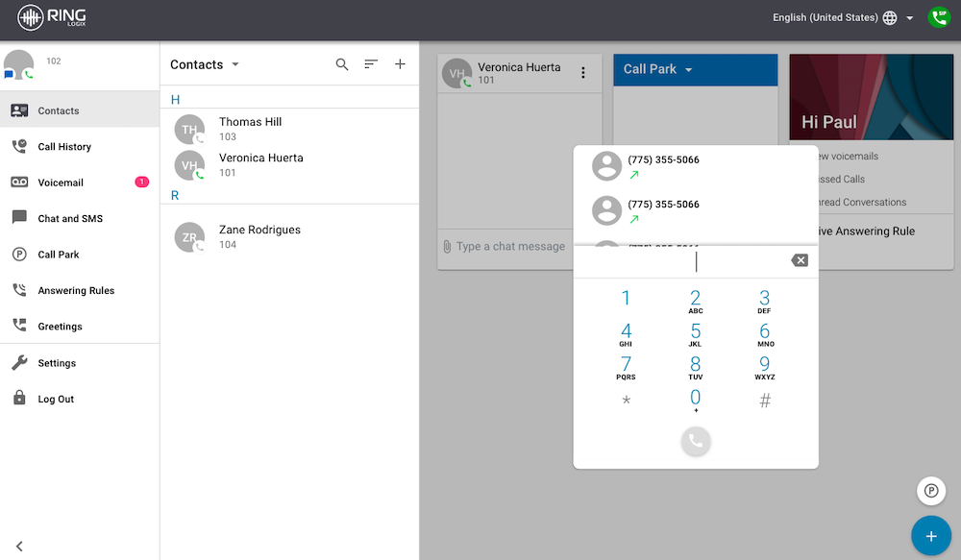Click the RingLogix logo
This screenshot has width=961, height=560.
point(52,17)
